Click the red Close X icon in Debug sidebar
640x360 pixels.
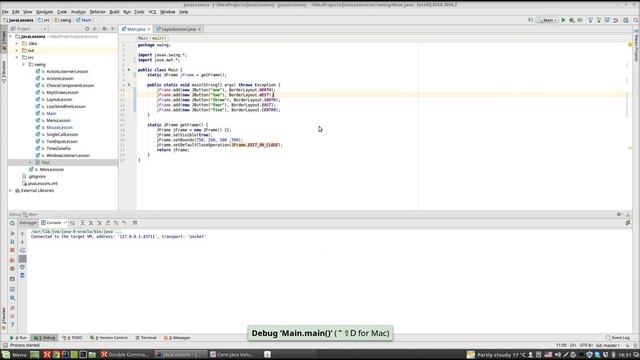[x=12, y=316]
